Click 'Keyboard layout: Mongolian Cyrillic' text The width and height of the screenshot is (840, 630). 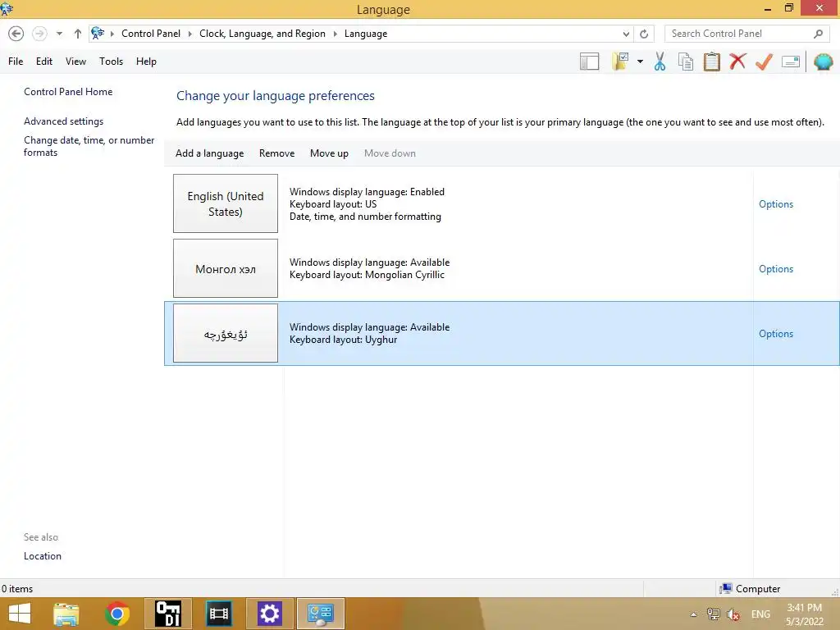(x=367, y=275)
